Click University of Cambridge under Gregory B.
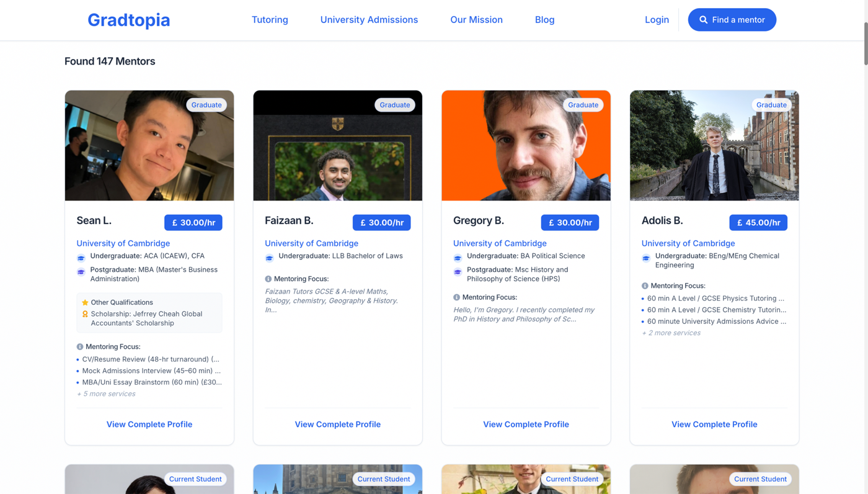 pyautogui.click(x=500, y=243)
